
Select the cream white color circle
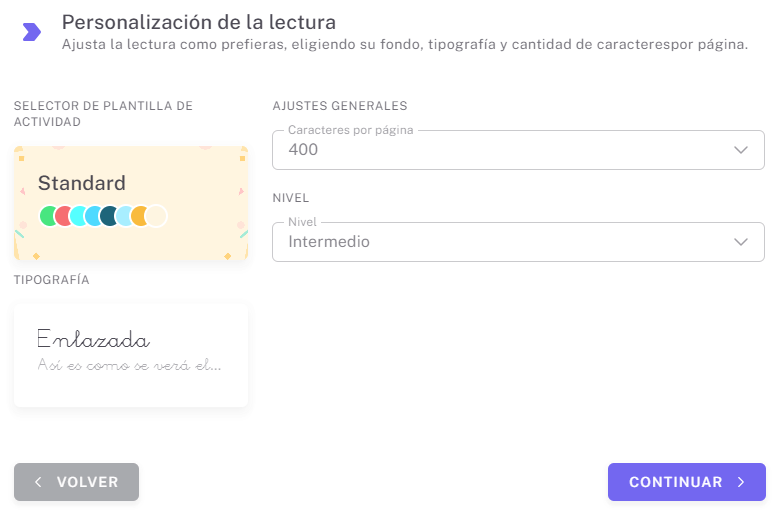(x=156, y=216)
